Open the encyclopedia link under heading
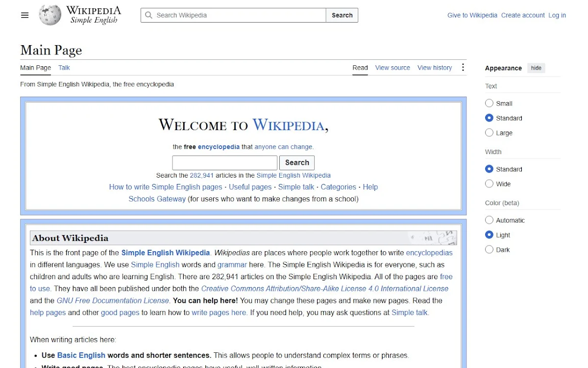This screenshot has width=588, height=368. coord(219,147)
